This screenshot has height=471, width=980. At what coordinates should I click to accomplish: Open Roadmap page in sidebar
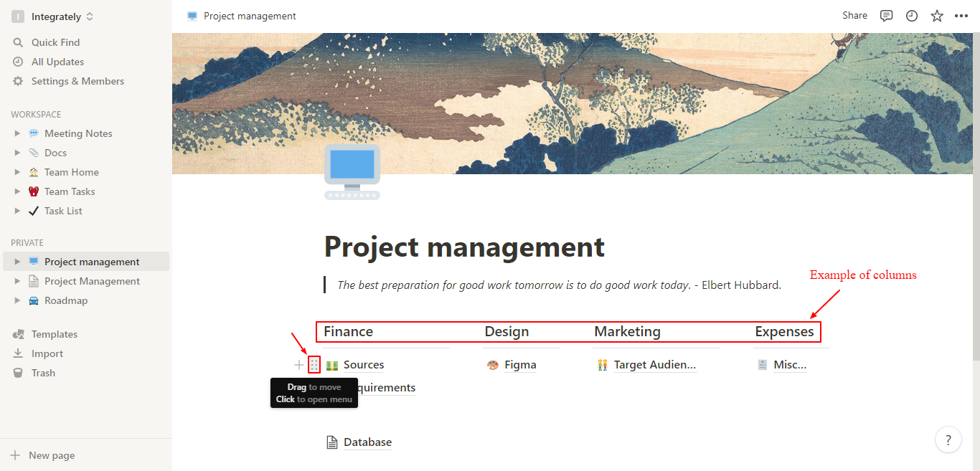click(x=66, y=300)
